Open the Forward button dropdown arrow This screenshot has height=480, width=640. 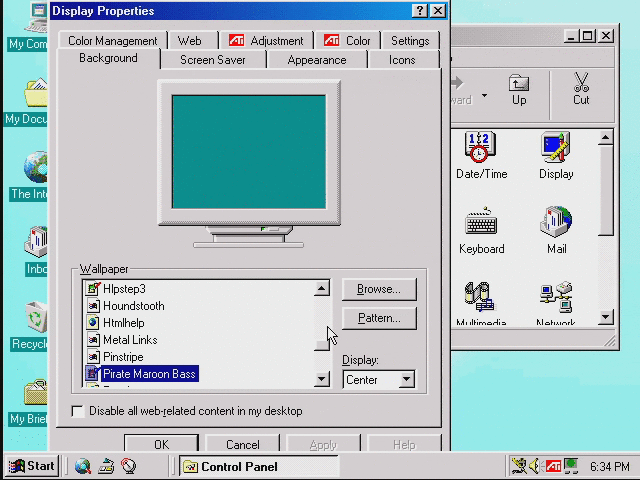[484, 96]
